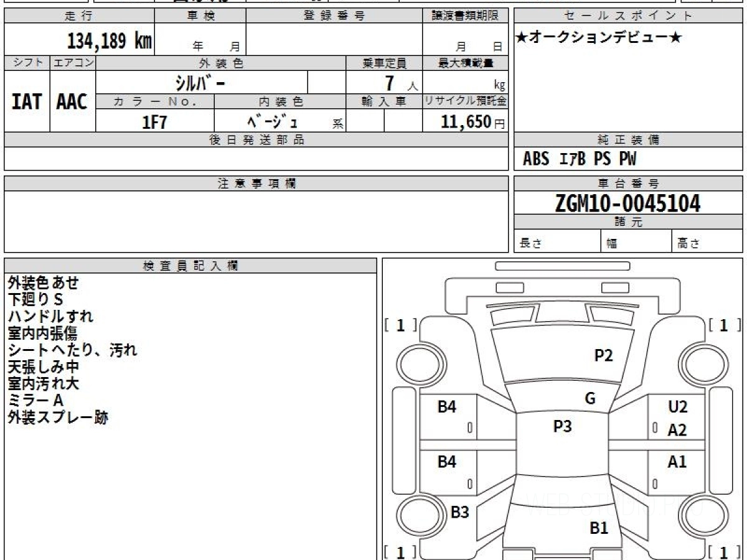Viewport: 747px width, 560px height.
Task: Select the G mark on the windshield
Action: pos(590,398)
